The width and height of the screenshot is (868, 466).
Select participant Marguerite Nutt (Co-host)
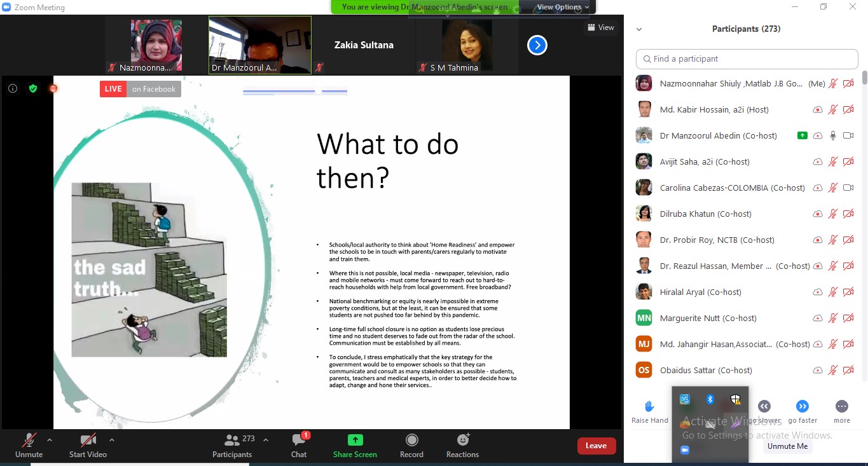(745, 318)
